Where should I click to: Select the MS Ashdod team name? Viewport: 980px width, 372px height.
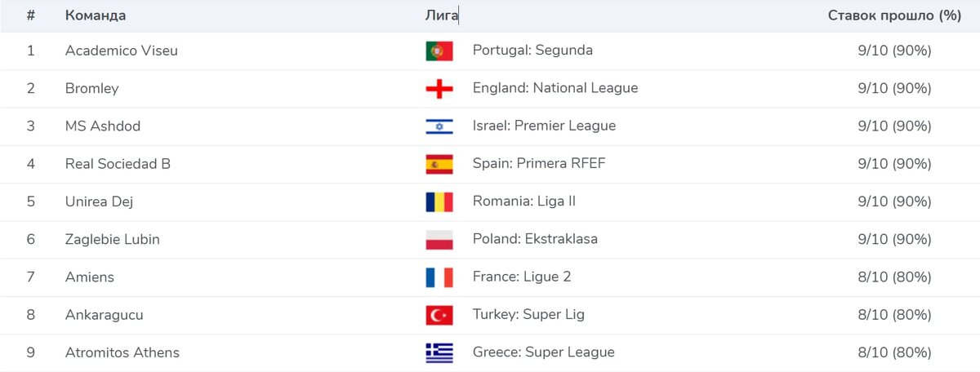[103, 126]
